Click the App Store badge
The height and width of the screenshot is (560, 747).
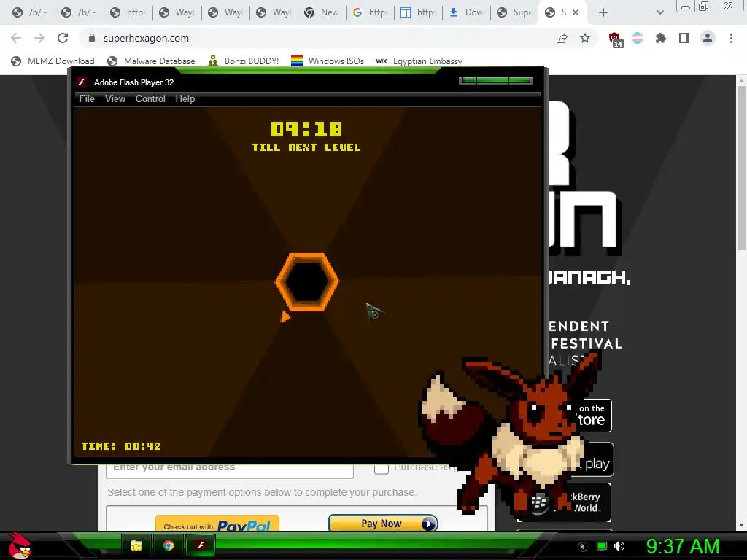(x=592, y=415)
